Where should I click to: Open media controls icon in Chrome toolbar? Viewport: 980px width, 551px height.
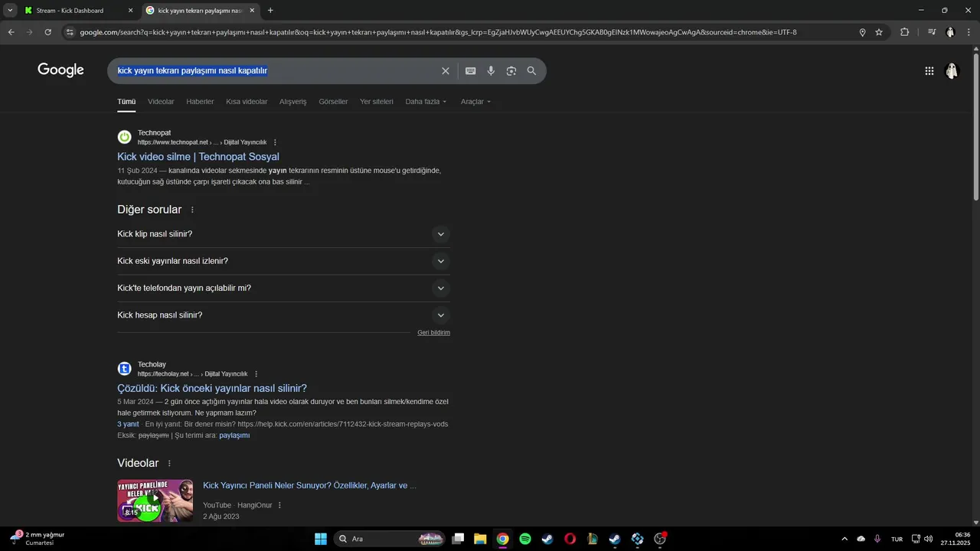(x=932, y=32)
